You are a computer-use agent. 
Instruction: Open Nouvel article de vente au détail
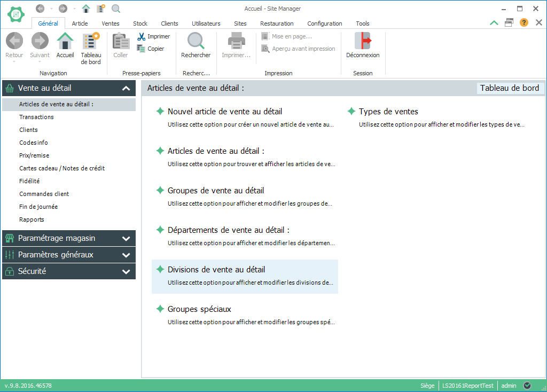pyautogui.click(x=225, y=112)
